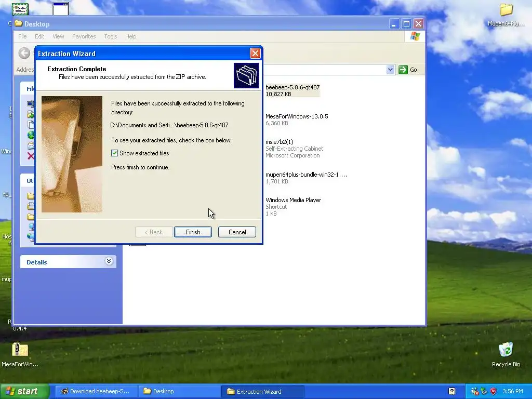Click the system clock showing 3:56 PM
Screen dimensions: 532x399
point(513,391)
